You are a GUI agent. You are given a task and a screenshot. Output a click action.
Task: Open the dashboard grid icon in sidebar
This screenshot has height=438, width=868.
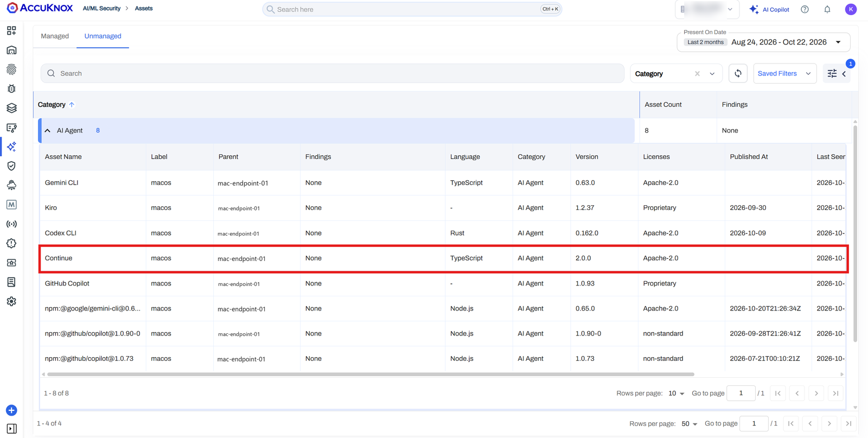pos(11,31)
